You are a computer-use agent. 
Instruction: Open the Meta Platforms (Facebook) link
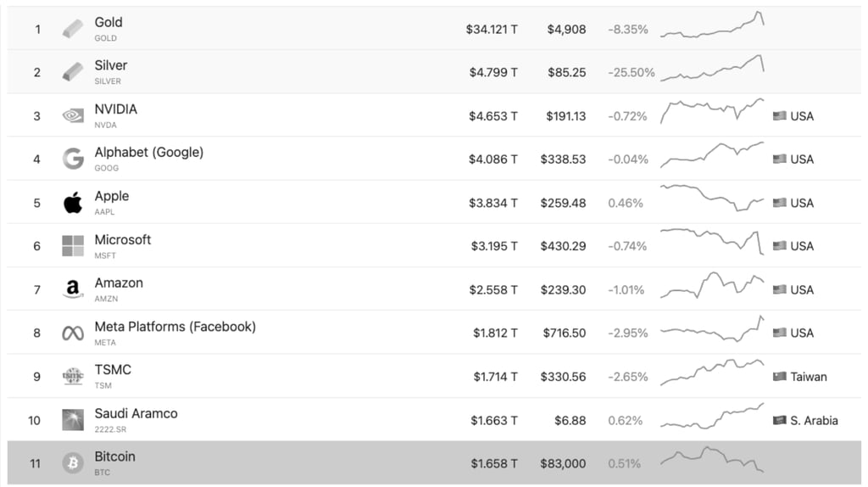[175, 327]
